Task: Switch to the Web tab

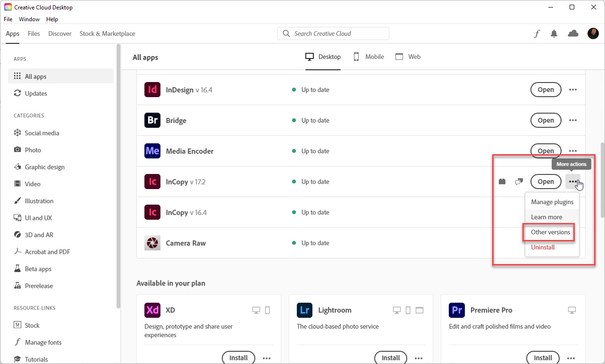Action: point(408,57)
